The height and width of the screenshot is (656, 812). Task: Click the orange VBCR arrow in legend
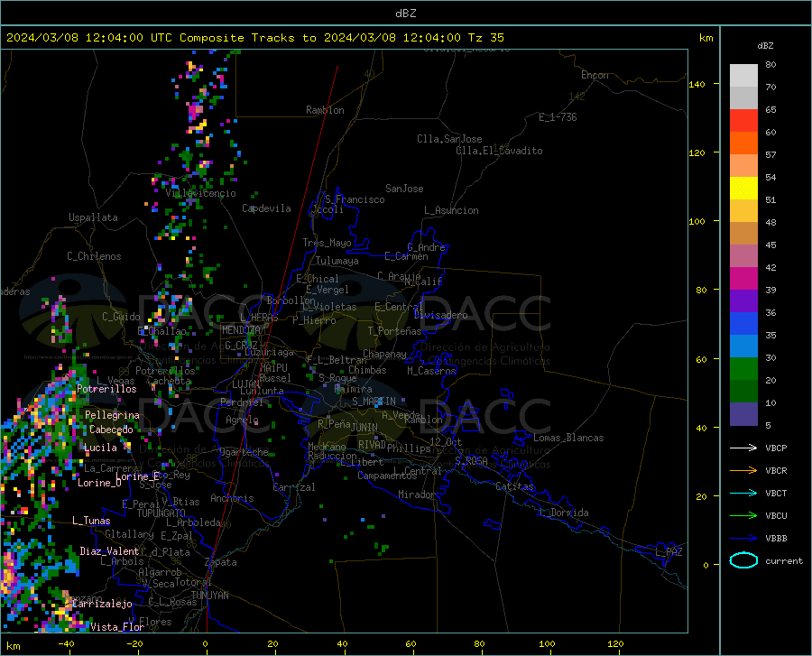(743, 470)
